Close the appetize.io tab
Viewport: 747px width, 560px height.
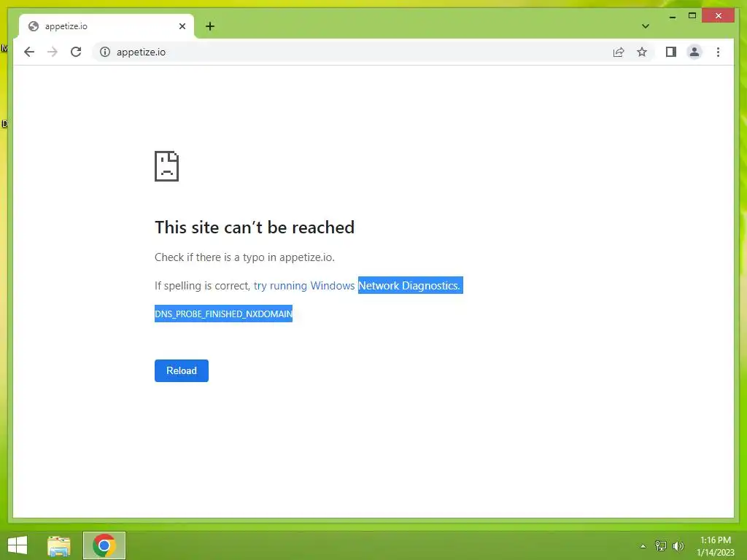pyautogui.click(x=182, y=26)
